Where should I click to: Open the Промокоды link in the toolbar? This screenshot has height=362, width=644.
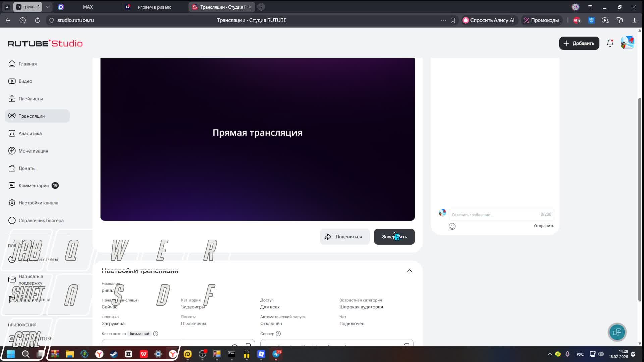point(541,20)
